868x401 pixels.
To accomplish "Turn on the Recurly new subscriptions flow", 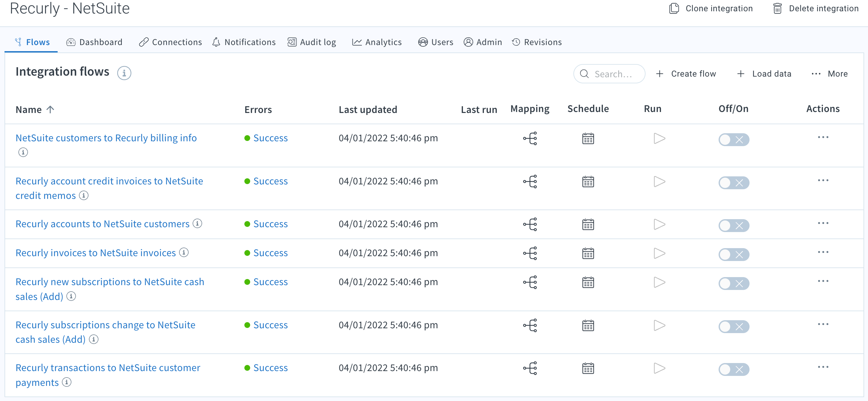I will coord(733,283).
